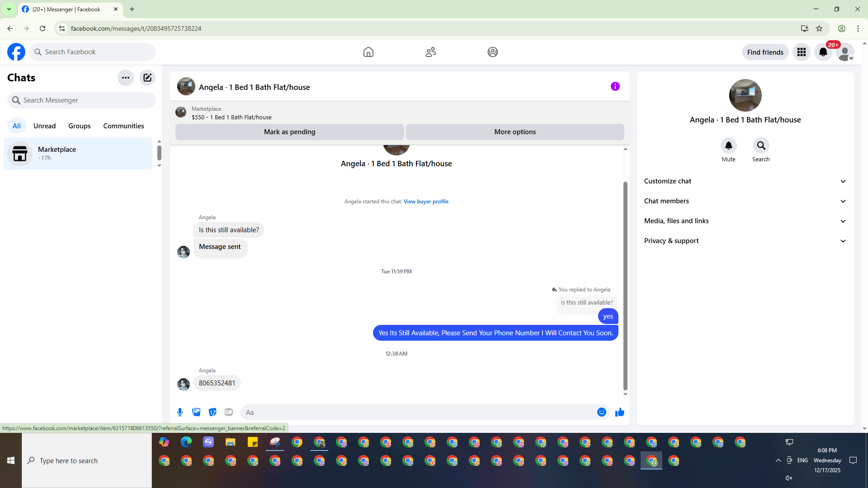Expand Media, files and links
Viewport: 868px width, 488px height.
coord(745,221)
